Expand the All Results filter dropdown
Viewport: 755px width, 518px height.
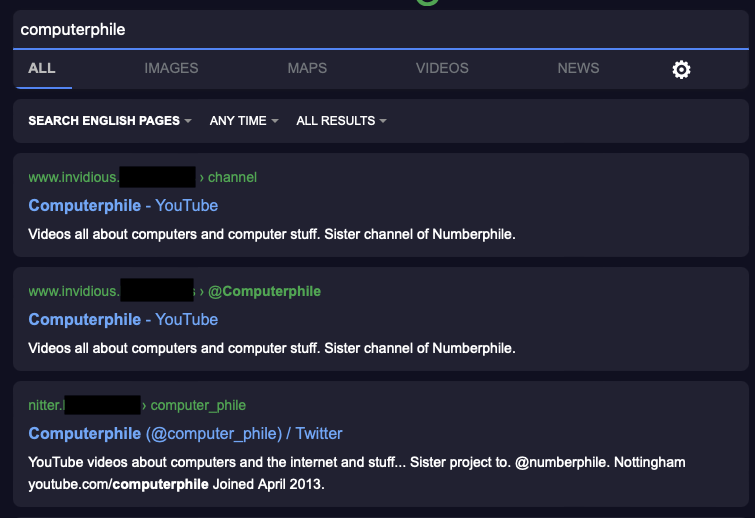point(341,121)
